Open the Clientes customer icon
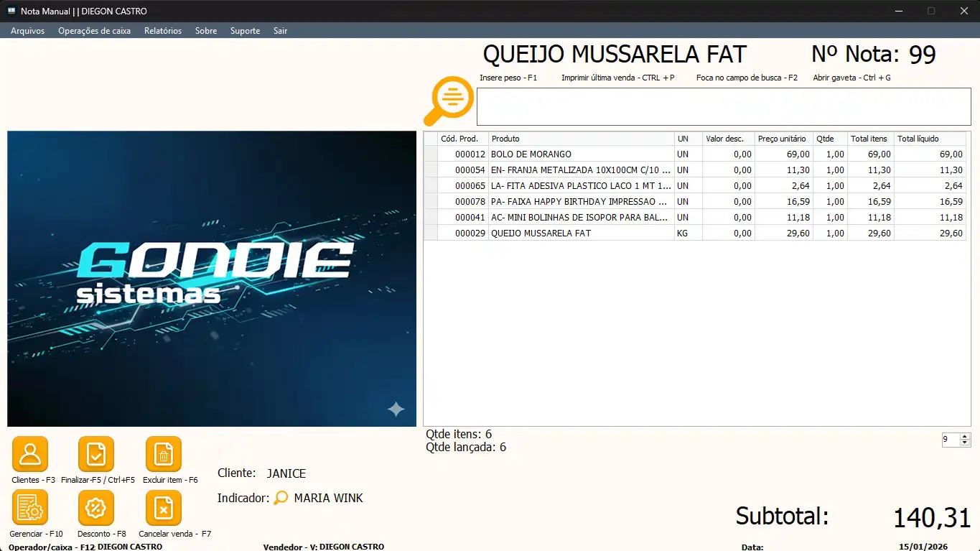The width and height of the screenshot is (980, 551). [x=30, y=454]
